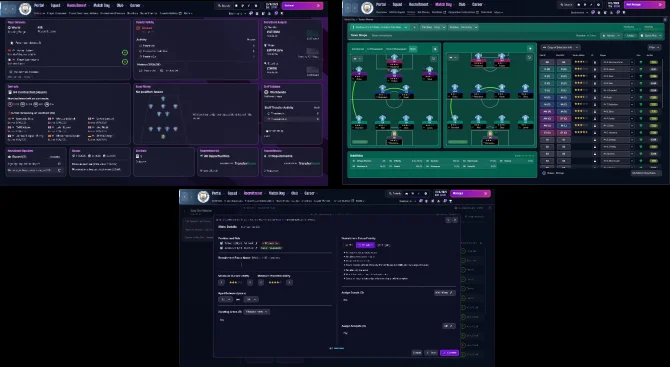Open Squad menu in Recruitment Focus dialog window

click(x=232, y=193)
